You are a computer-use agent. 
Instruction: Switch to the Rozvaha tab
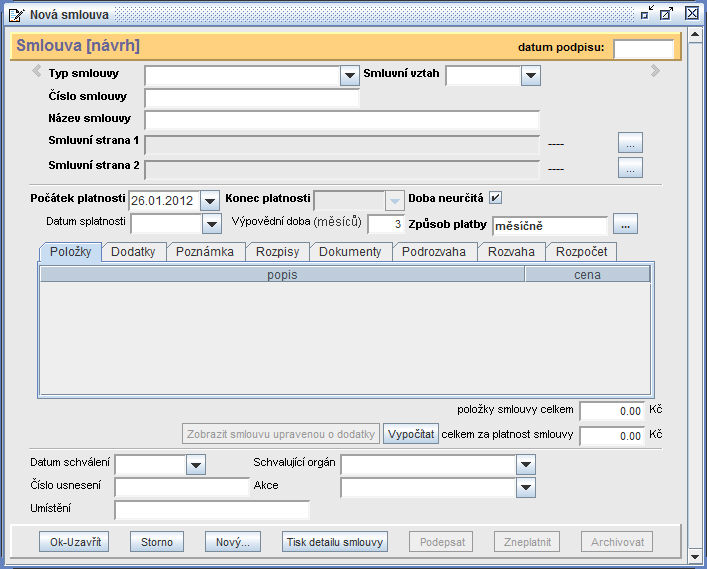(x=511, y=252)
